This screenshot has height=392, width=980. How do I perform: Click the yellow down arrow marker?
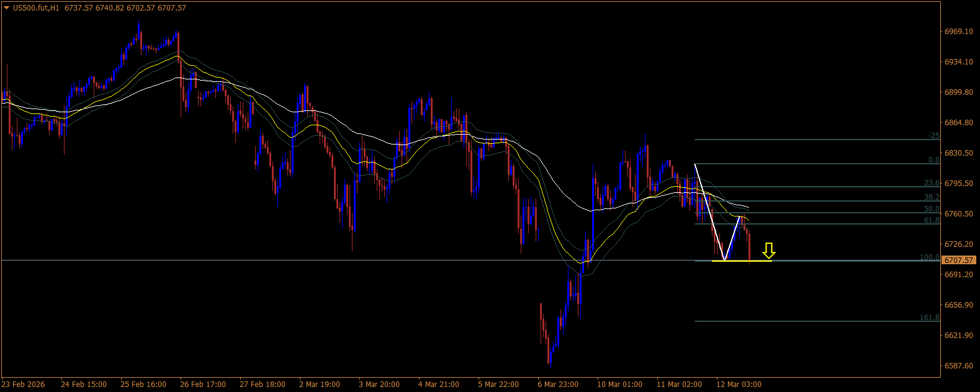768,251
